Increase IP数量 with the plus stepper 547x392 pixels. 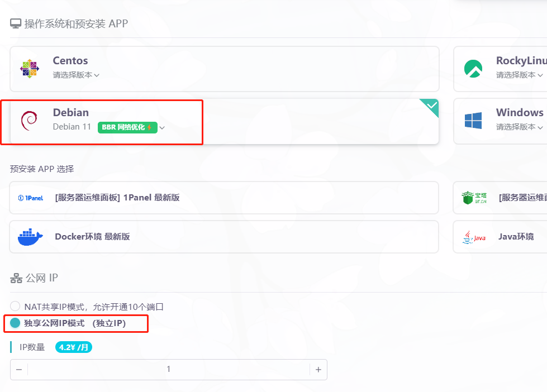pos(319,369)
